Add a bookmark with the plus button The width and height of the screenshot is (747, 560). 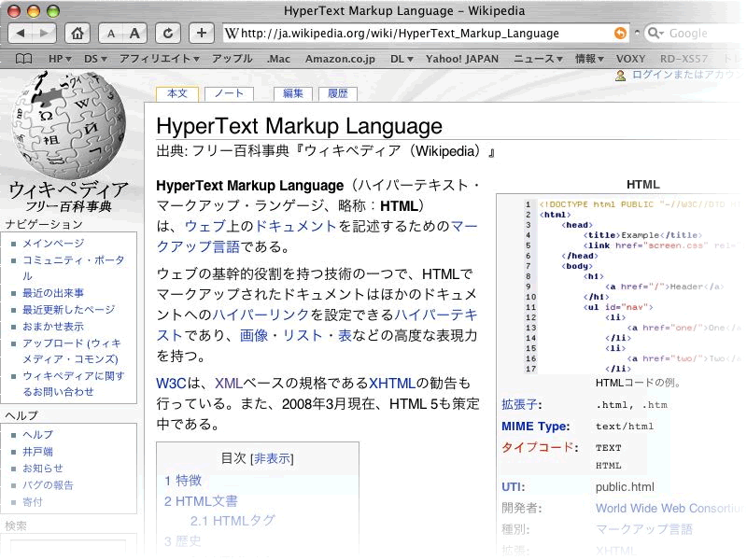pos(202,34)
